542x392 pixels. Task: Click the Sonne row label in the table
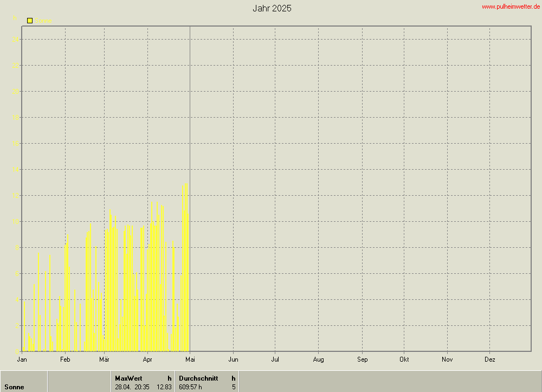click(14, 387)
